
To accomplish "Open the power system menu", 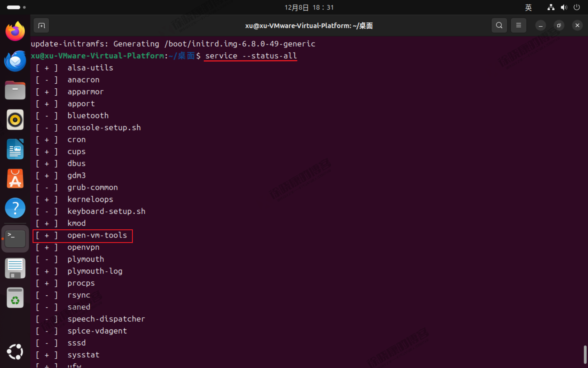I will point(577,7).
